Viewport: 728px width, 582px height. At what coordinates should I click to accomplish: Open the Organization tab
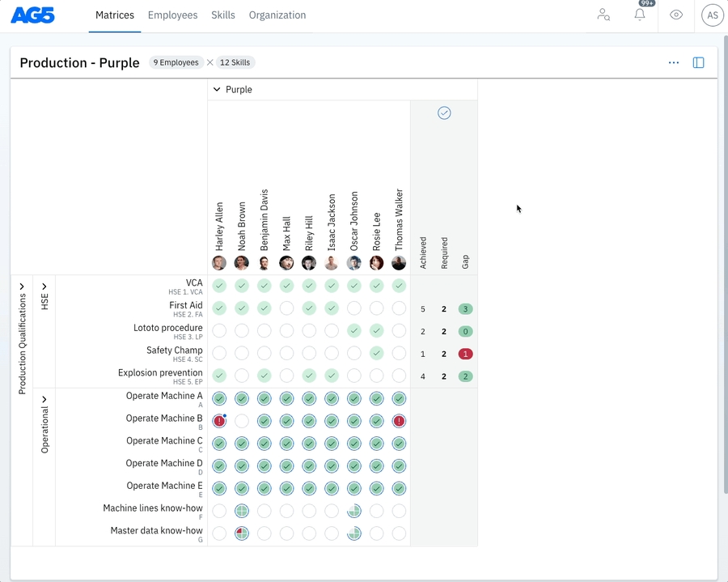pos(277,15)
